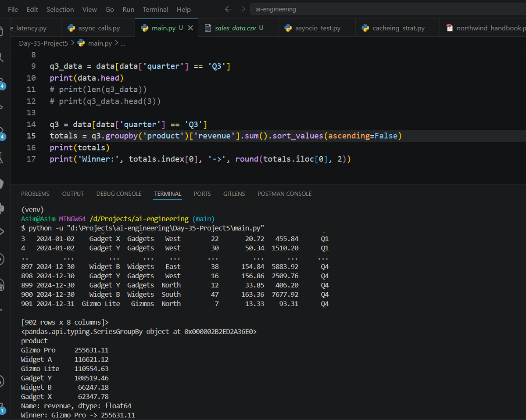Open the Help menu

click(184, 9)
